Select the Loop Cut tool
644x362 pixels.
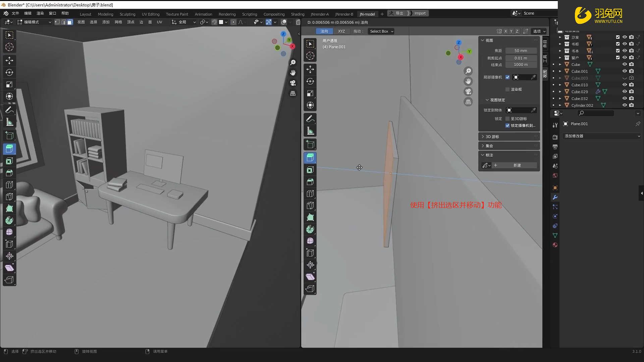[x=9, y=185]
